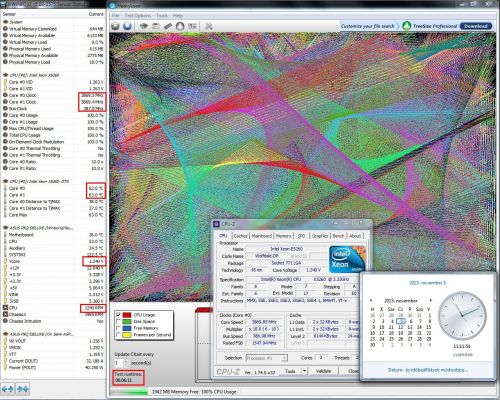Click the Update Chart interval spinner arrows
The width and height of the screenshot is (500, 400).
pyautogui.click(x=126, y=363)
